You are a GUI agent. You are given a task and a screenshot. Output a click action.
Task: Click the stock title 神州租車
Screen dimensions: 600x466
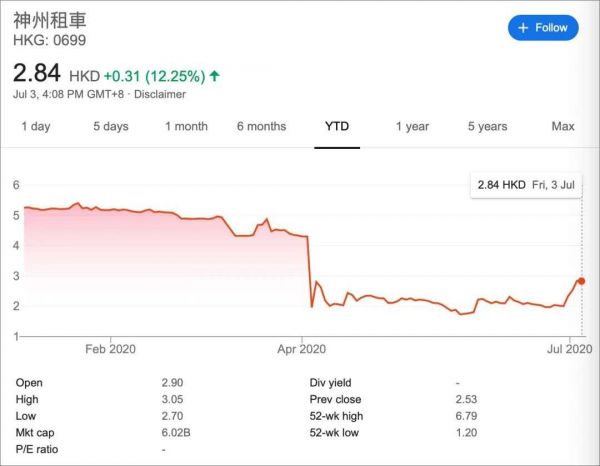pos(48,21)
